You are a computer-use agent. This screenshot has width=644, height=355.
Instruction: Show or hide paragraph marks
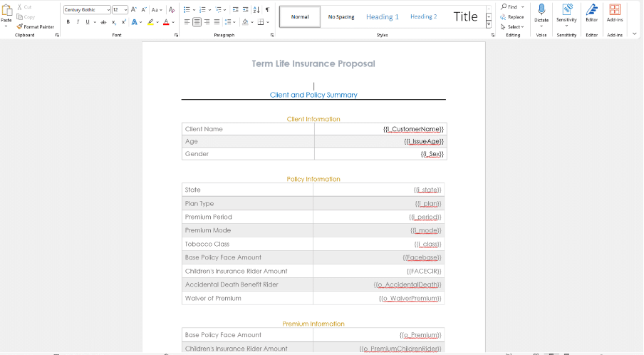coord(267,10)
